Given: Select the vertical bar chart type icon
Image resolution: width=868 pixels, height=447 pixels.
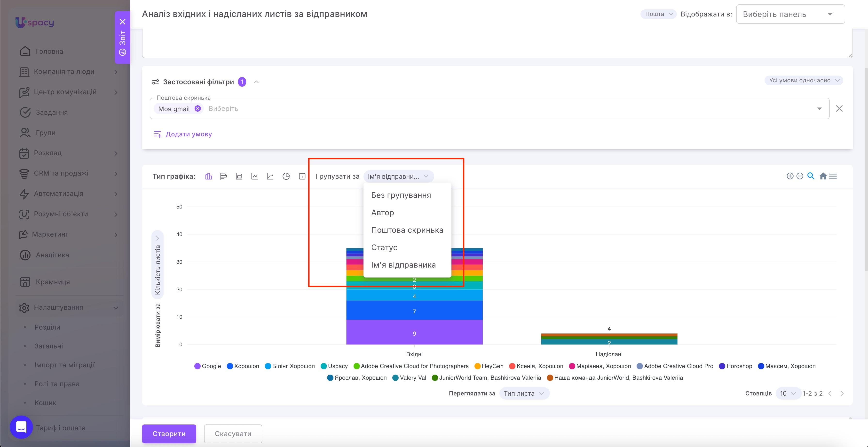Looking at the screenshot, I should tap(209, 176).
